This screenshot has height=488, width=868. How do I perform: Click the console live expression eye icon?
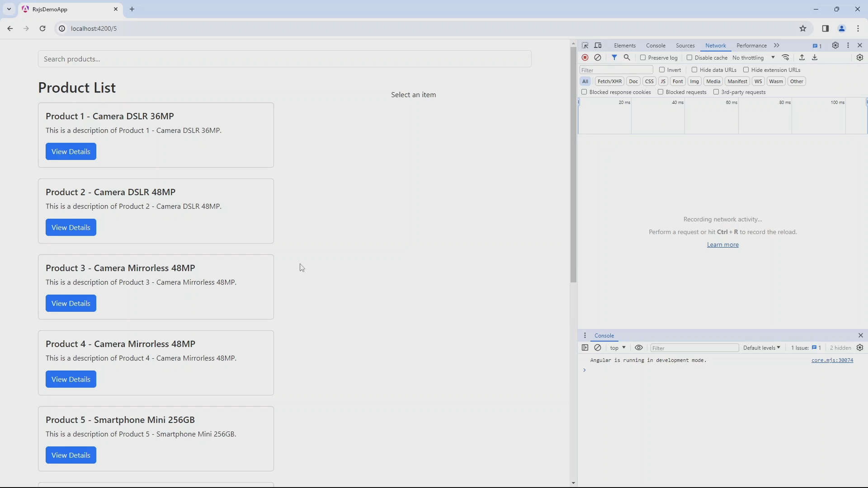[x=639, y=347]
